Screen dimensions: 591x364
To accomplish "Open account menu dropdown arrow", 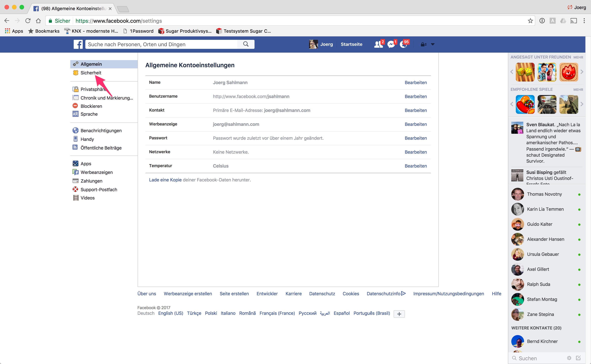I will point(433,44).
